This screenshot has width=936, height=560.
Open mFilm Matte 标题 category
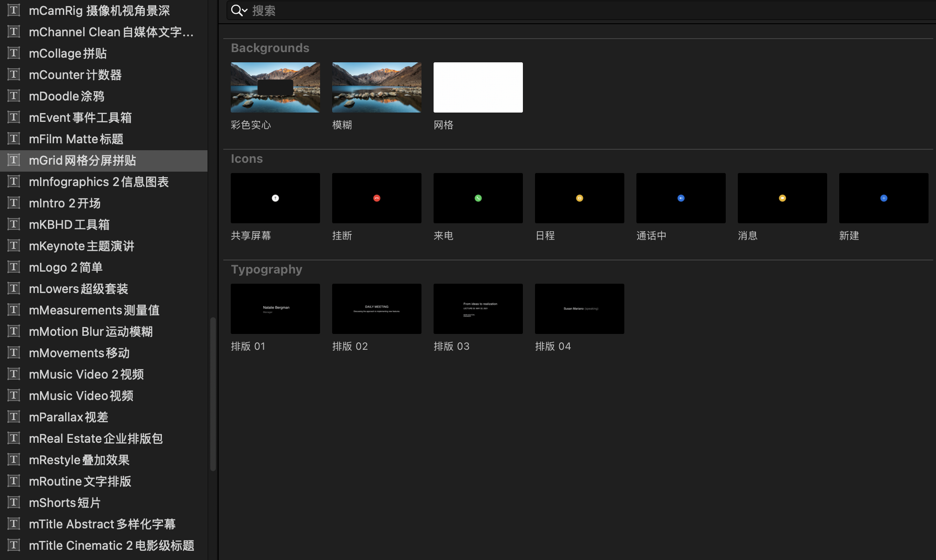click(x=104, y=139)
